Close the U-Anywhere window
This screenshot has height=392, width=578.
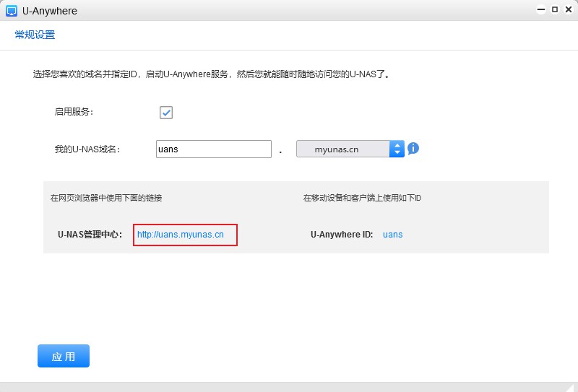click(567, 10)
